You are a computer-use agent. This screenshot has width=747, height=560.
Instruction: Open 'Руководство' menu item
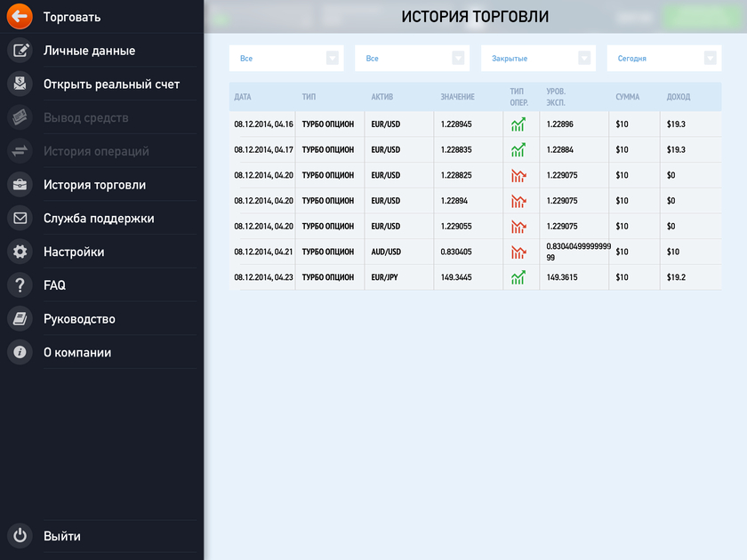click(79, 318)
